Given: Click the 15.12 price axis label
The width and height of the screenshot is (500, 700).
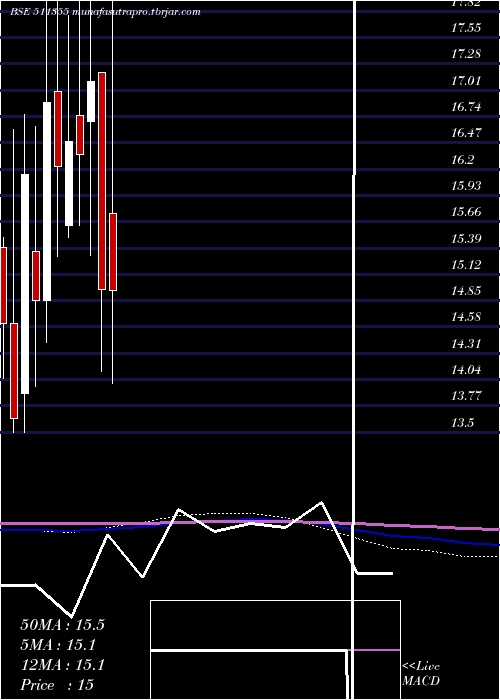Looking at the screenshot, I should click(x=466, y=265).
